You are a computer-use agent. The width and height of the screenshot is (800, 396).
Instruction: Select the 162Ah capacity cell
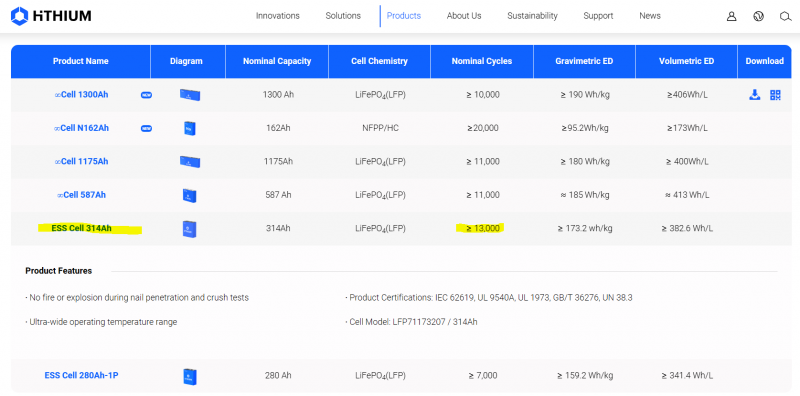point(278,128)
